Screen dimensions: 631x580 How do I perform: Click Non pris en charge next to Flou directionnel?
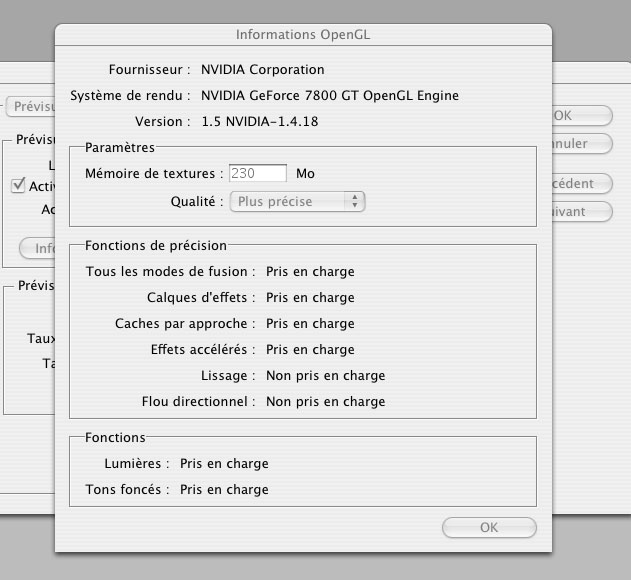tap(326, 402)
